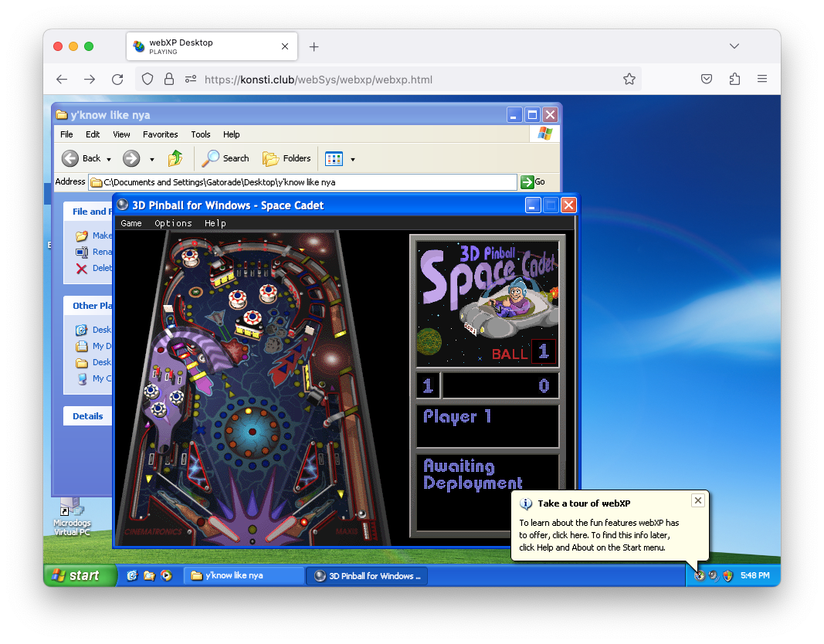Click the Up folder icon in Explorer toolbar
Screen dimensions: 824x644
tap(175, 158)
